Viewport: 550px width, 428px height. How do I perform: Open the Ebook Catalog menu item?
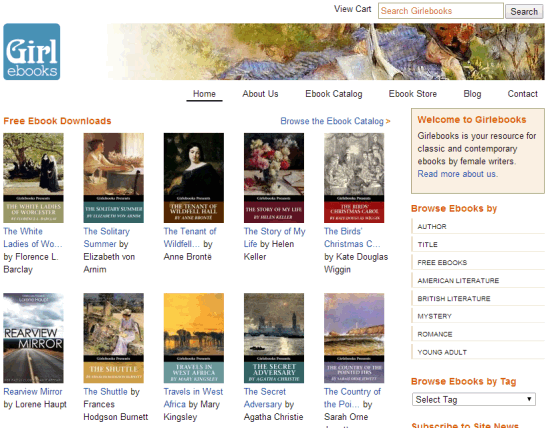pos(334,94)
